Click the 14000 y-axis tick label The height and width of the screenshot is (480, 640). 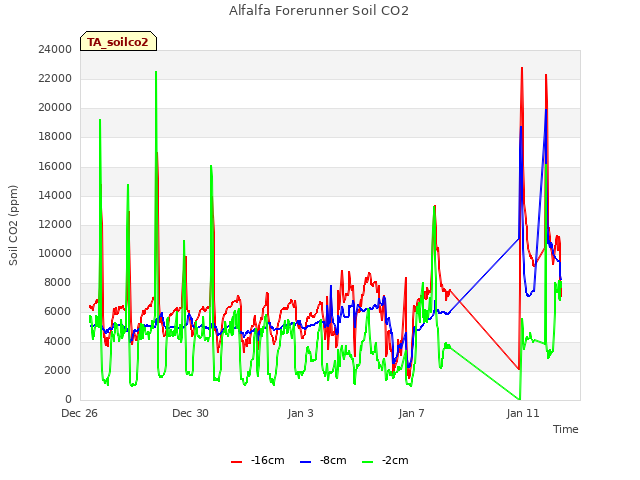[55, 196]
